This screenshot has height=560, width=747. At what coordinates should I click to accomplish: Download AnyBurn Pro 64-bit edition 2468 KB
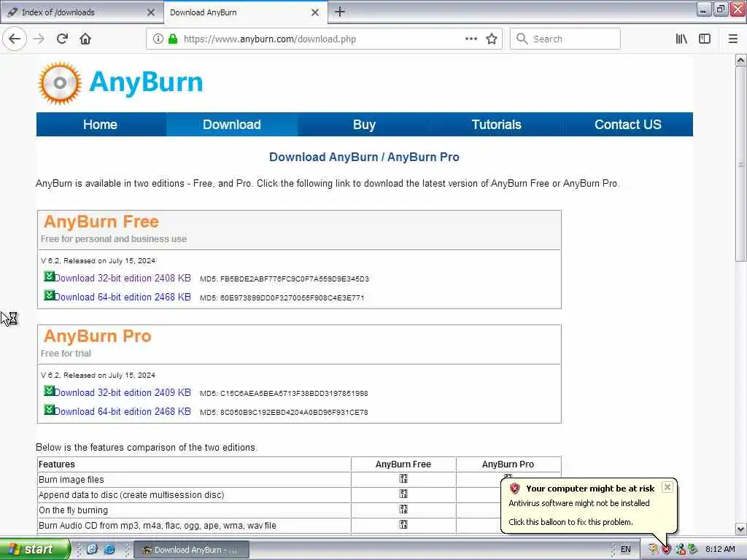click(x=123, y=411)
